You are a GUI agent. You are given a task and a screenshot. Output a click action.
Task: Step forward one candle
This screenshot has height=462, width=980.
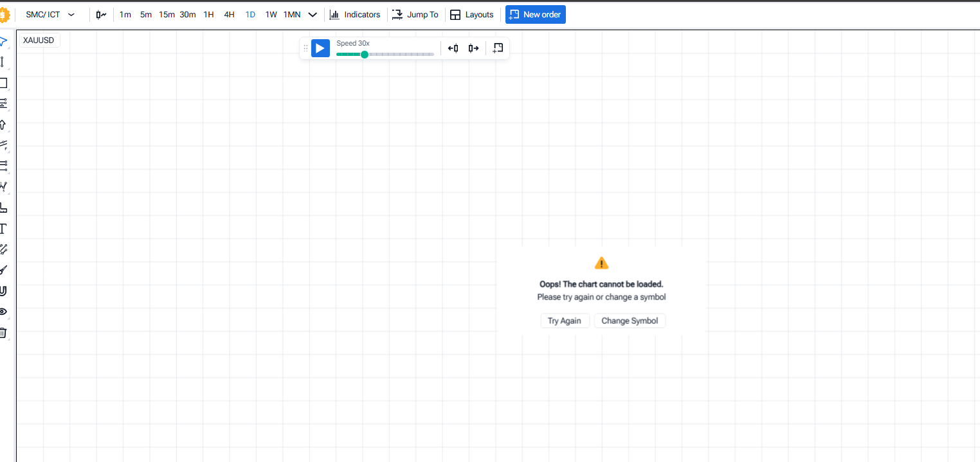(x=474, y=48)
